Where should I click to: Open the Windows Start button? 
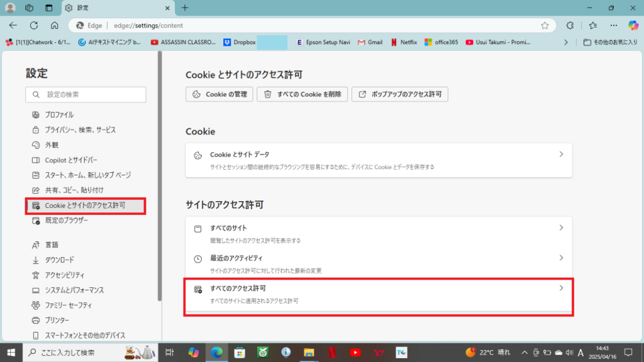pyautogui.click(x=11, y=353)
